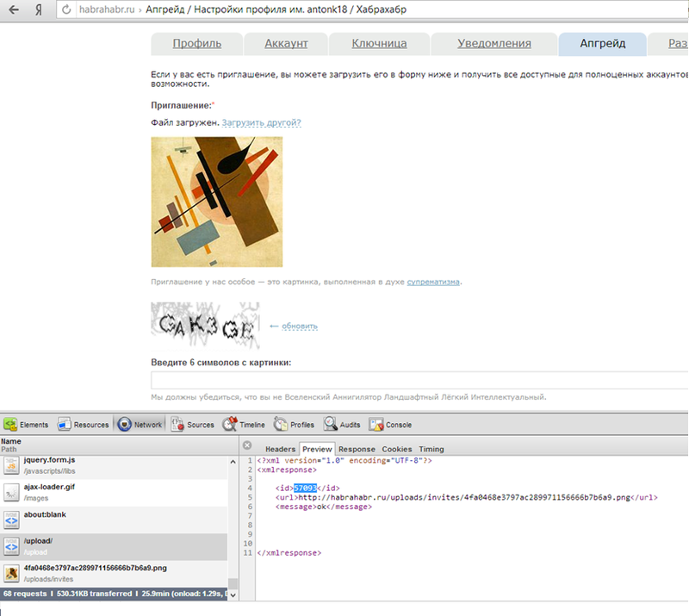This screenshot has height=616, width=689.
Task: Click the Name Path column header
Action: point(119,445)
